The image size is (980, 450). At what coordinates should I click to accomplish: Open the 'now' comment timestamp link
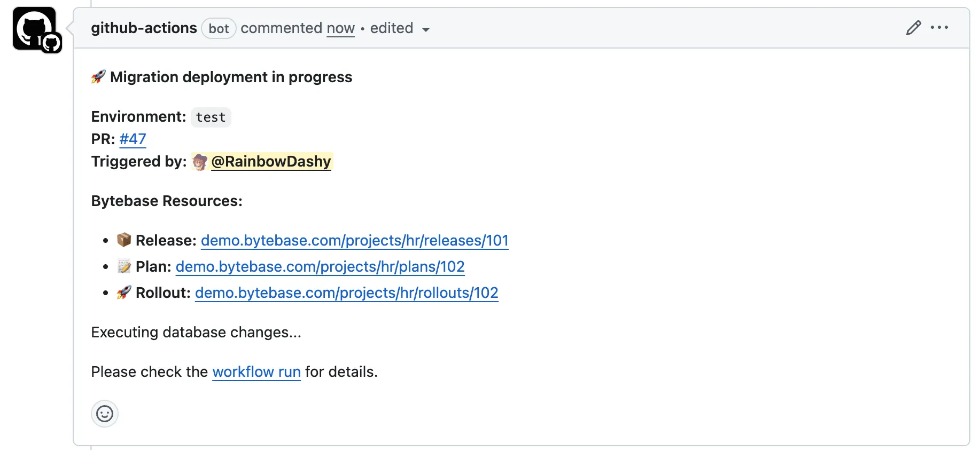[x=341, y=28]
